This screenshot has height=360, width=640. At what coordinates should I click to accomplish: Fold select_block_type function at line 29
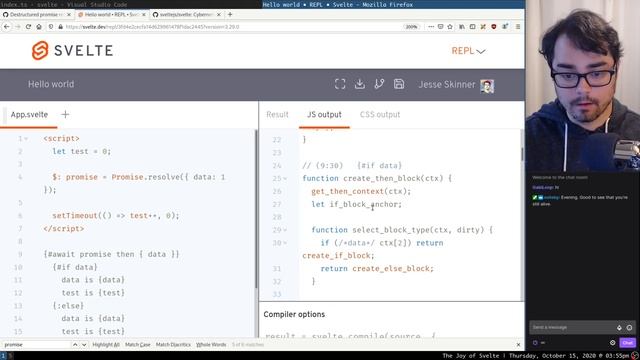tap(285, 230)
